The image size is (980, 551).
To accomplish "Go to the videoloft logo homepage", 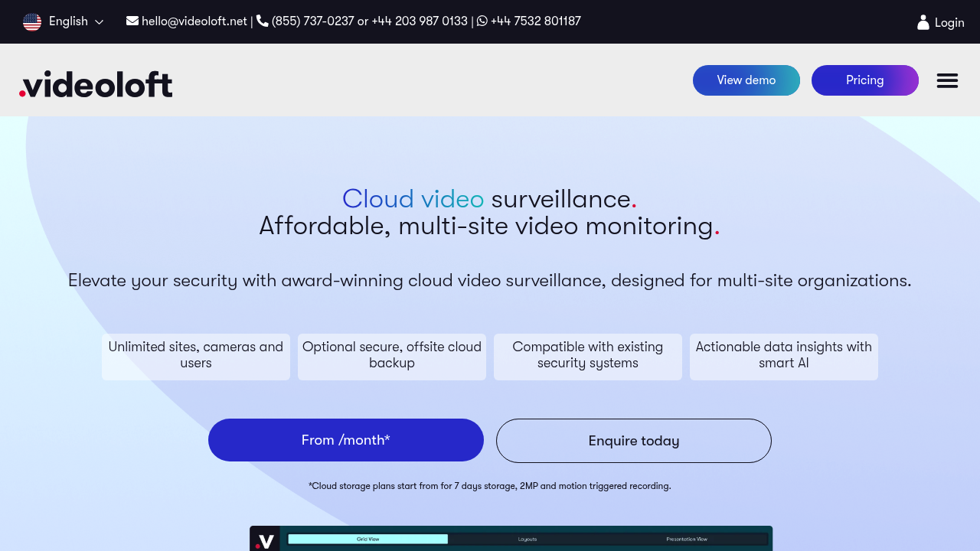I will (96, 84).
